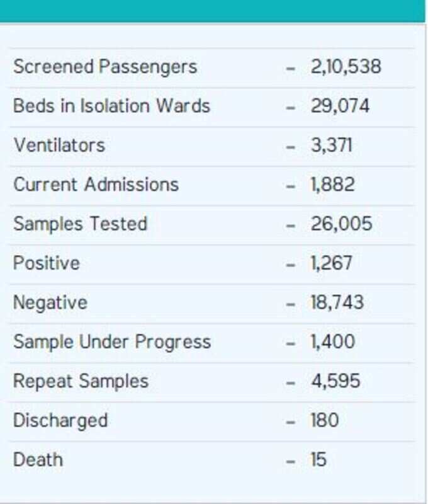Click the Sample Under Progress label
Viewport: 428px width, 504px height.
point(112,342)
